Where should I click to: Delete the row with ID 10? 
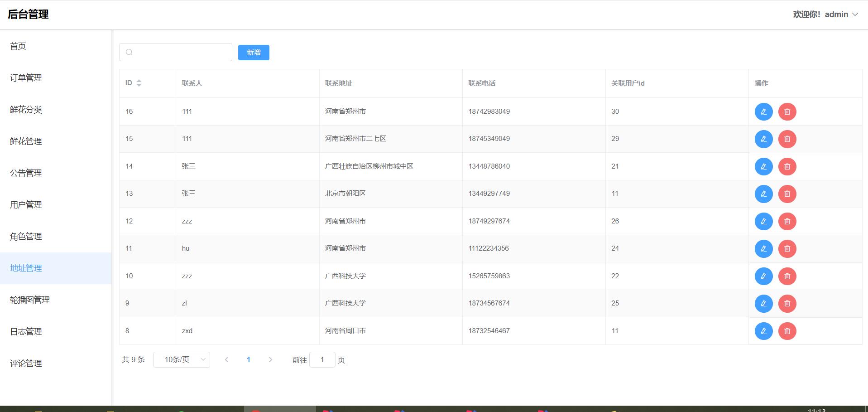[787, 276]
